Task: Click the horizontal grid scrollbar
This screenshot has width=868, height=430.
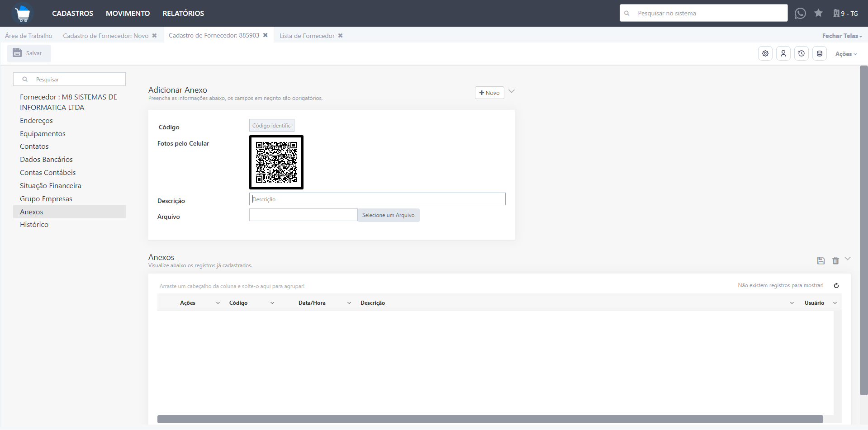Action: coord(490,419)
